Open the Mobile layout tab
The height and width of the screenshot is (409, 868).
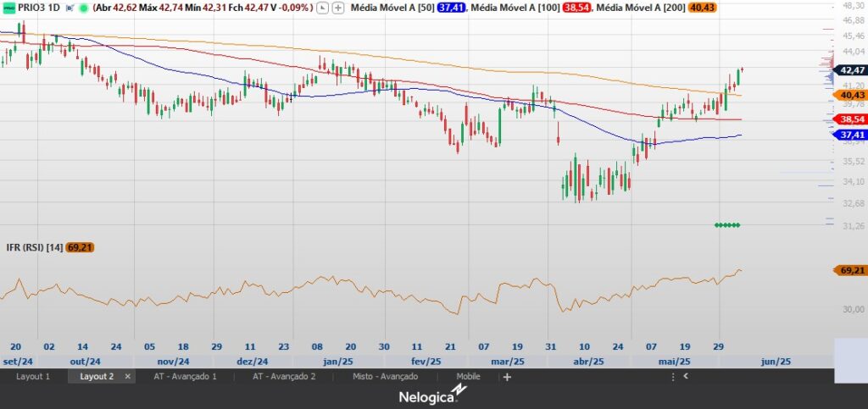point(468,377)
